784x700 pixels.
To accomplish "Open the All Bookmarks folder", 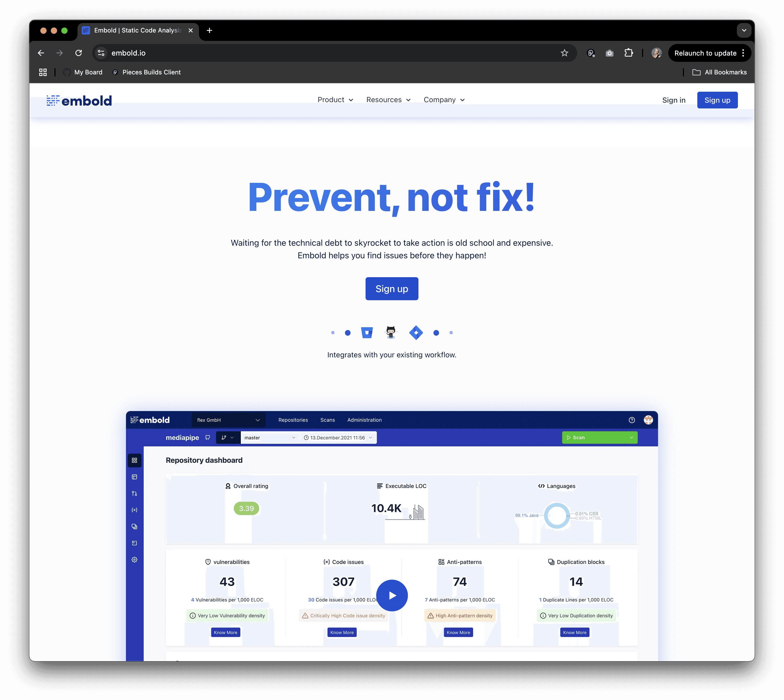I will click(719, 72).
